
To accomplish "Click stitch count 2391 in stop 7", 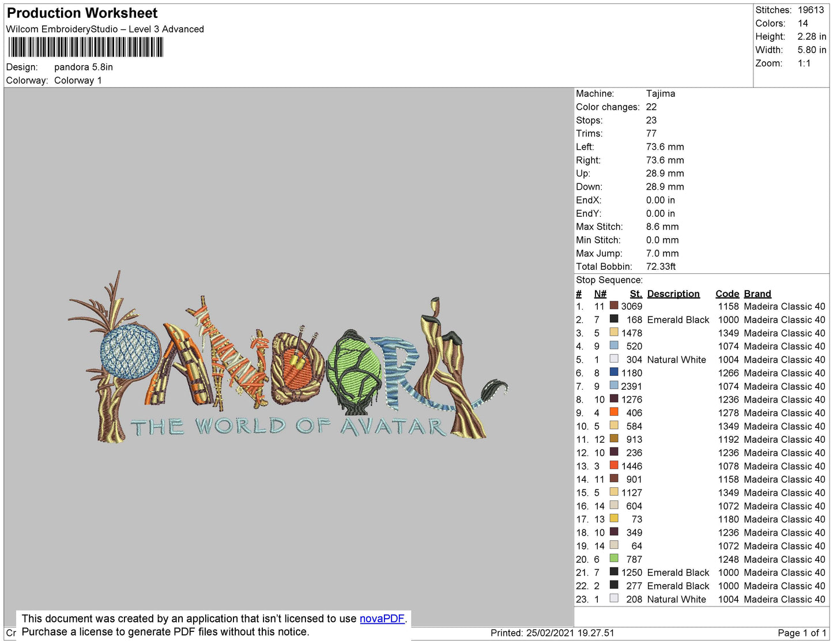I will 631,386.
